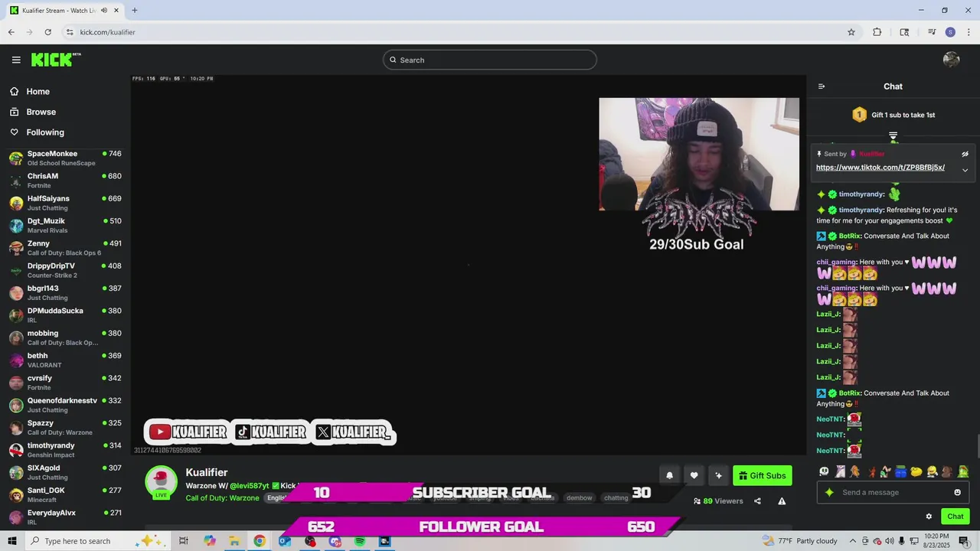Click the Kick logo

pos(55,60)
